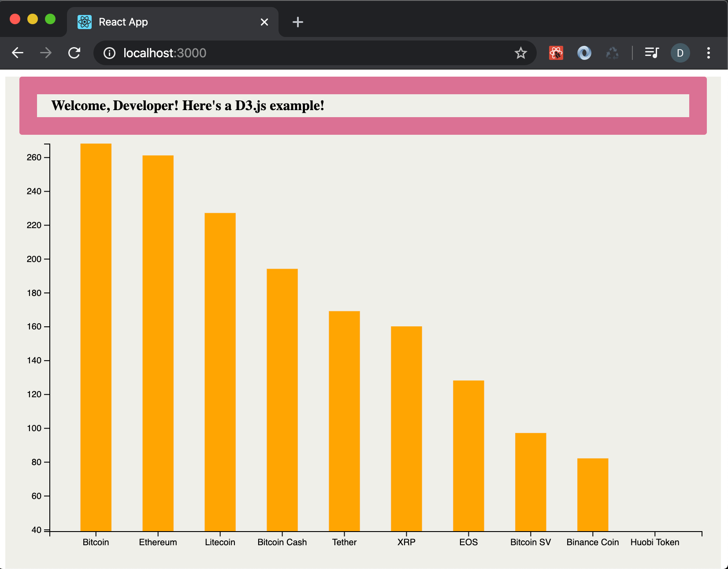Open the React Developer Tools extension
The image size is (728, 569).
(x=556, y=53)
